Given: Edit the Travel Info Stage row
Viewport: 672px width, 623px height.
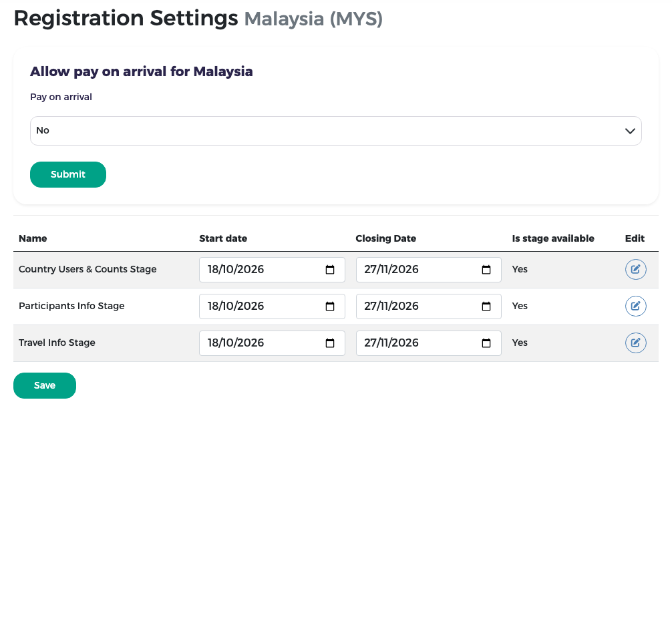Looking at the screenshot, I should pyautogui.click(x=635, y=343).
